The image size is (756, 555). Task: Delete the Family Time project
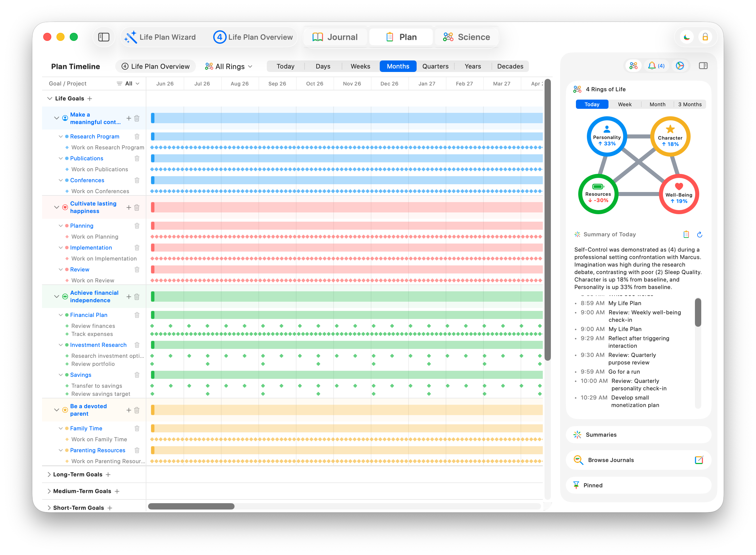click(137, 428)
